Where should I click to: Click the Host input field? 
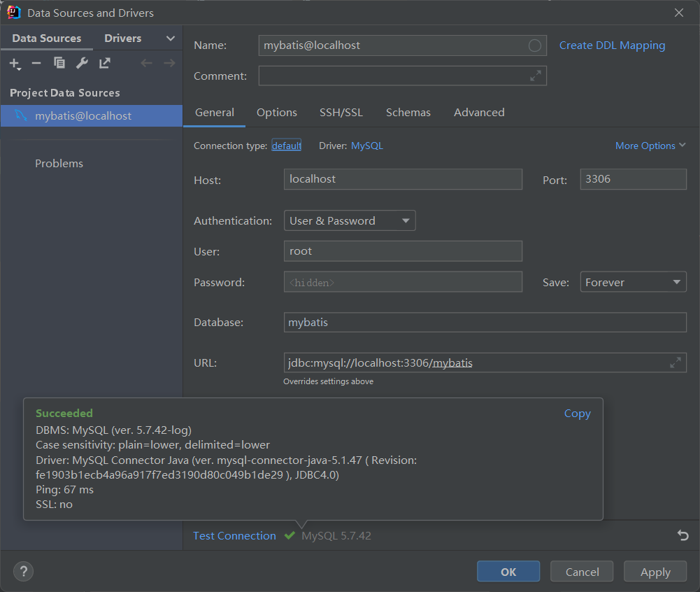point(403,179)
